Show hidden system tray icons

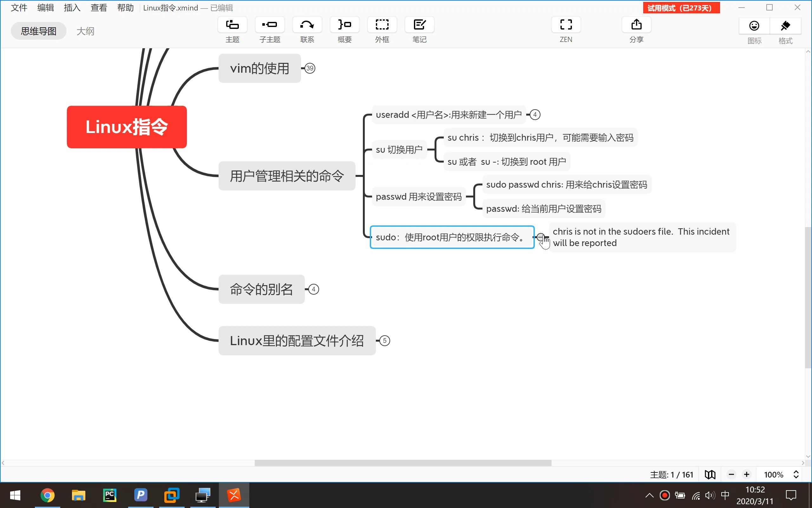649,495
